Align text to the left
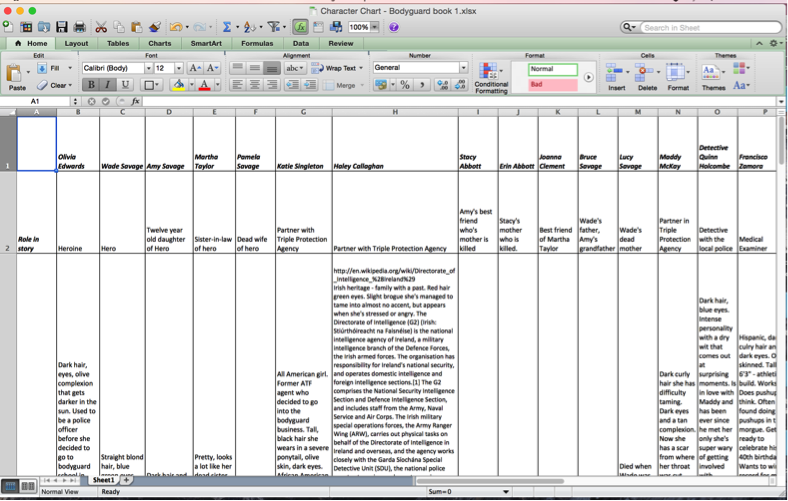The height and width of the screenshot is (501, 788). (237, 85)
